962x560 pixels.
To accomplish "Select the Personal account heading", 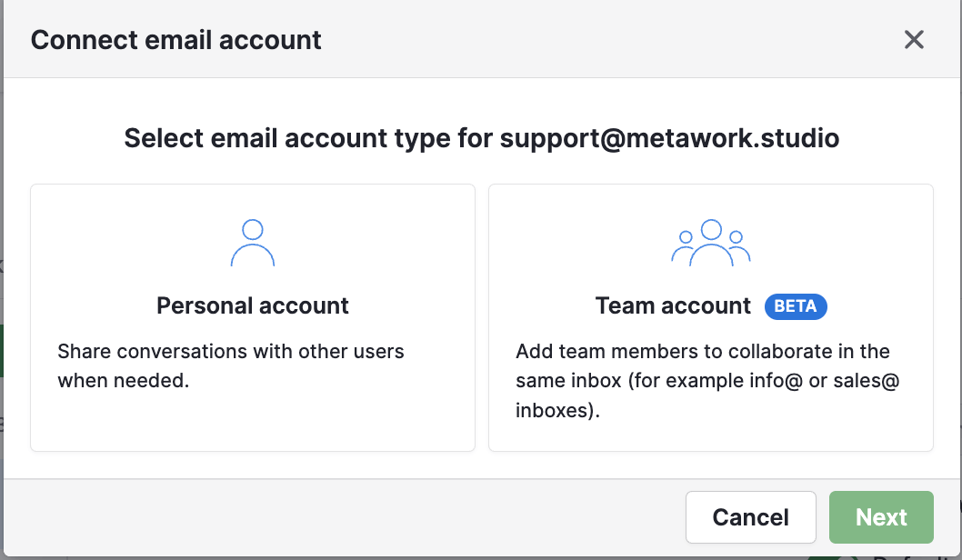I will [x=253, y=305].
